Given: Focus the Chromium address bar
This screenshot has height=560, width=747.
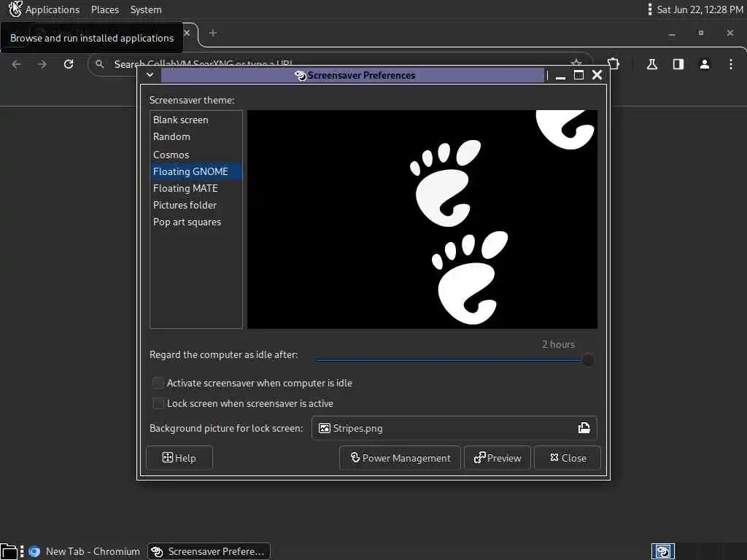Looking at the screenshot, I should tap(341, 64).
